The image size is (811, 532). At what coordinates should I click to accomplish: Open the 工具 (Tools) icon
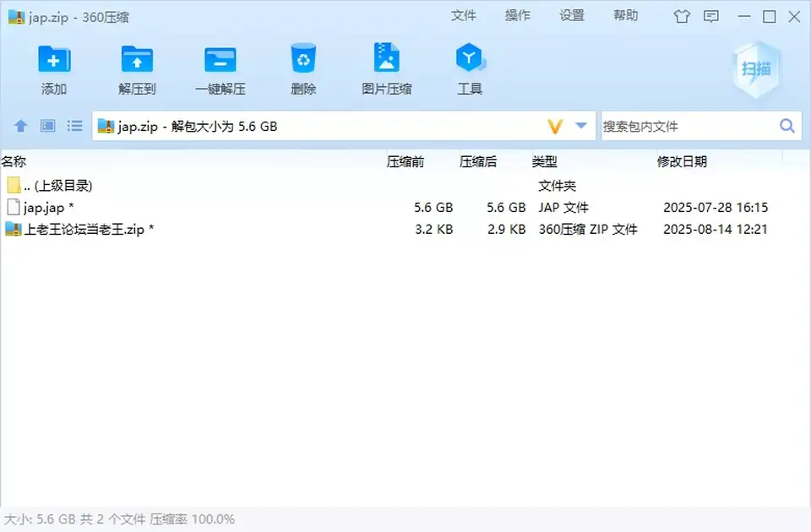point(470,57)
